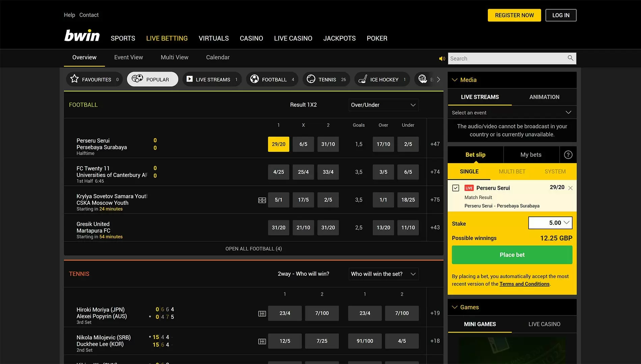
Task: Expand the Select an event dropdown
Action: pyautogui.click(x=512, y=113)
